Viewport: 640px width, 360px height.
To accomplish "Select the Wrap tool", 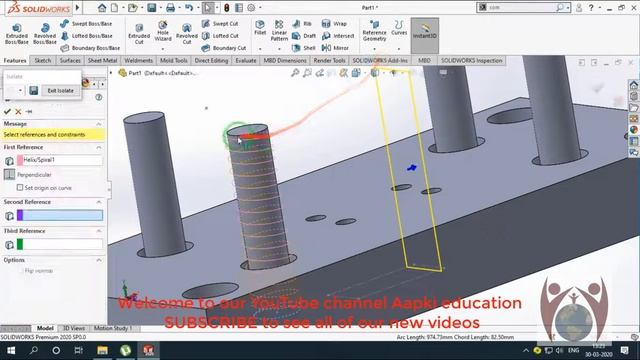I will pyautogui.click(x=334, y=24).
